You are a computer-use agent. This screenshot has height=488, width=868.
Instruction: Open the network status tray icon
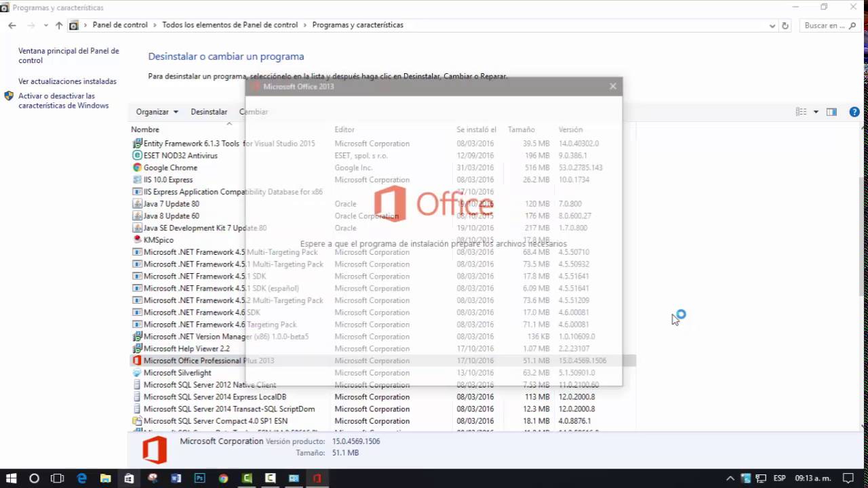[x=761, y=479]
